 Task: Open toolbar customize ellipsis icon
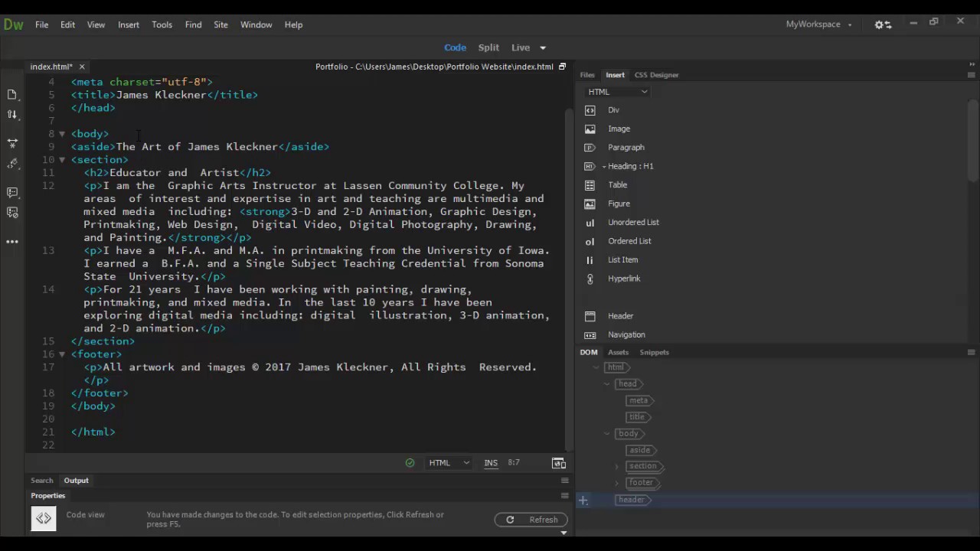click(12, 242)
